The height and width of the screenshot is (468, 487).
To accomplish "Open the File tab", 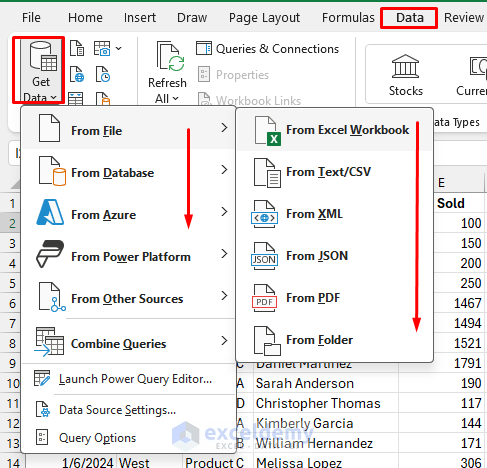I will 31,18.
